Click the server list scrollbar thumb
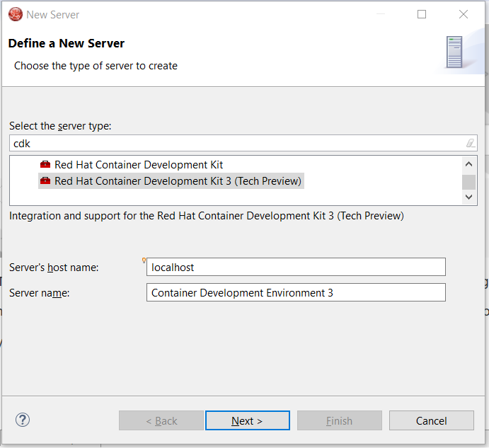This screenshot has width=489, height=448. coord(468,182)
